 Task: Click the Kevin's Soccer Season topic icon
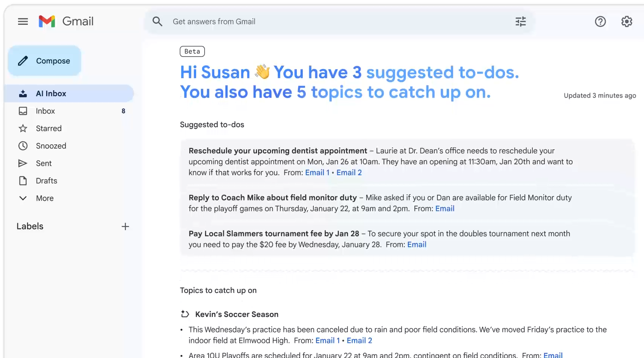tap(185, 314)
